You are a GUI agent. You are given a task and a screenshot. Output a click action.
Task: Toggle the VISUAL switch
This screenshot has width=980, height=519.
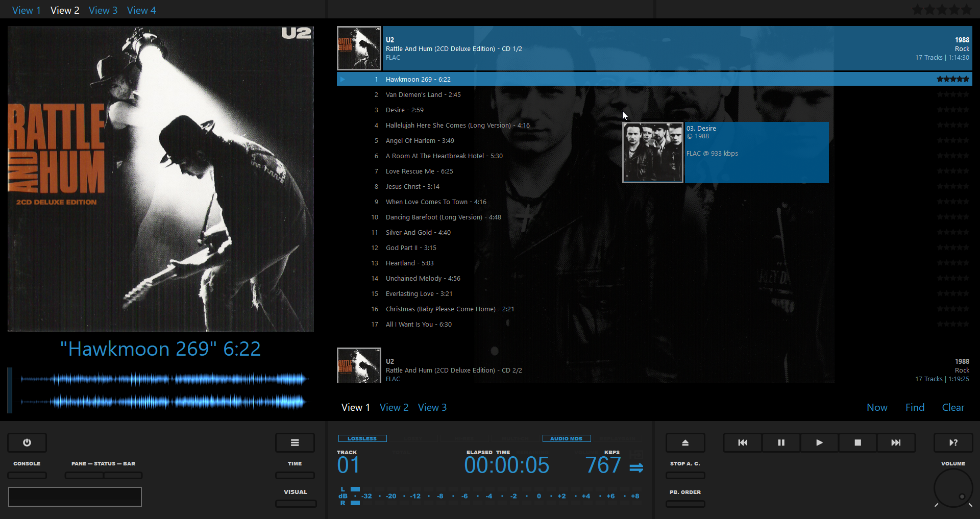click(x=296, y=504)
